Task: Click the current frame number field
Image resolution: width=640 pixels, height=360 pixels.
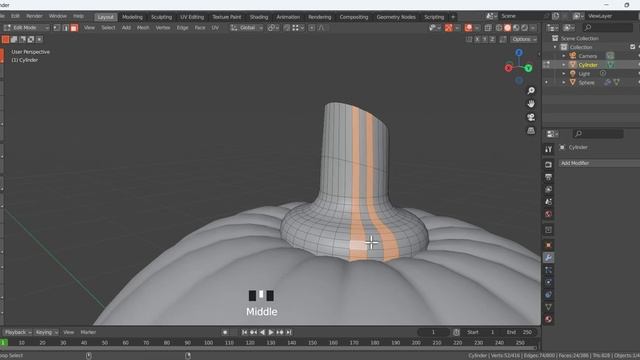Action: (x=433, y=332)
